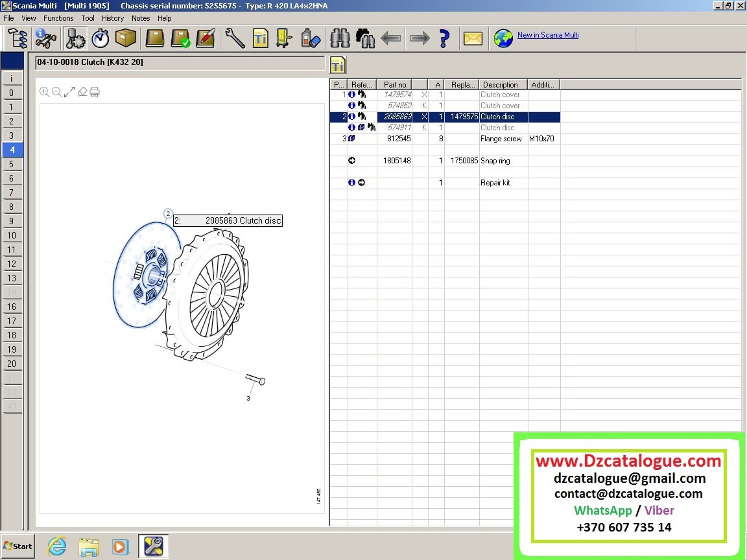This screenshot has height=560, width=747.
Task: Click the Ti document icon in toolbar
Action: tap(260, 38)
